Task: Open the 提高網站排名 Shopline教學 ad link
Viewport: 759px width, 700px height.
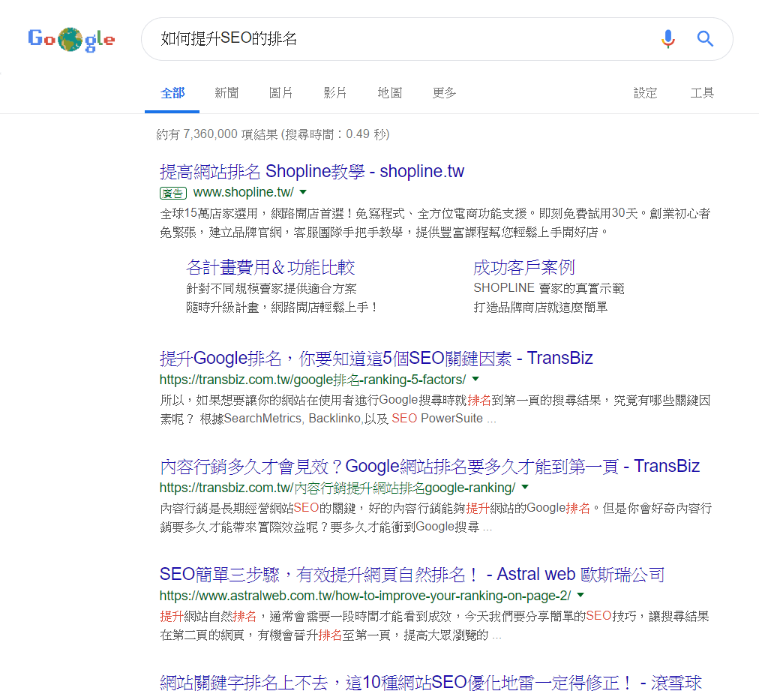Action: 312,171
